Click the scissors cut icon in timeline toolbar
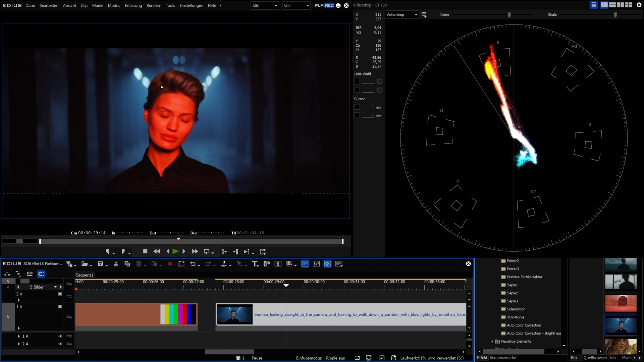 pos(116,264)
